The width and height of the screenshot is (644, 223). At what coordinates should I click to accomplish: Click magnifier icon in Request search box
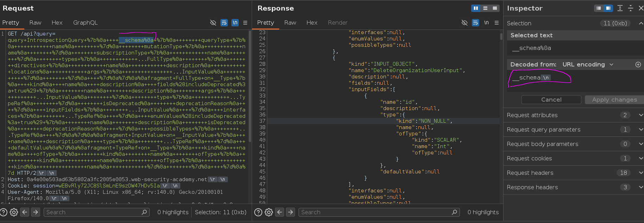tap(144, 212)
